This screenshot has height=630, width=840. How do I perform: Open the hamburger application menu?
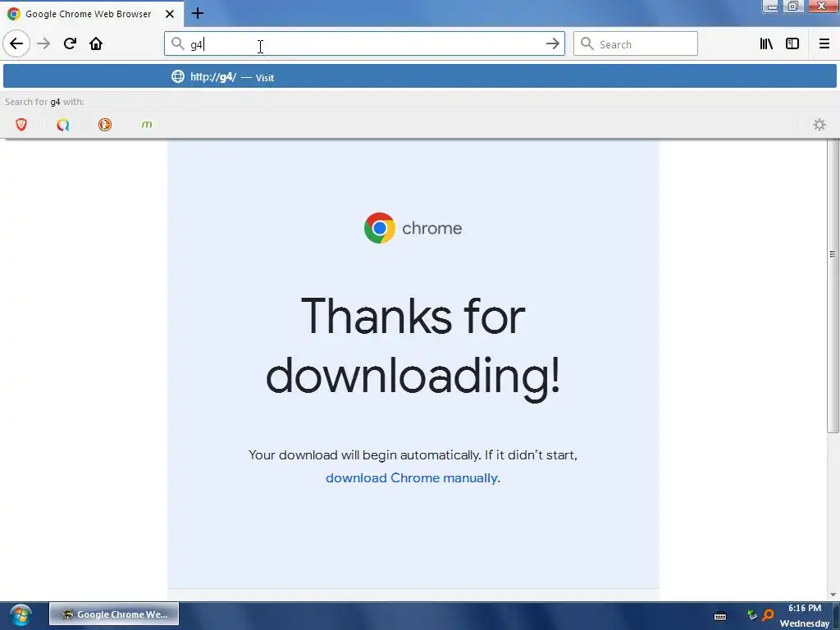click(x=824, y=43)
